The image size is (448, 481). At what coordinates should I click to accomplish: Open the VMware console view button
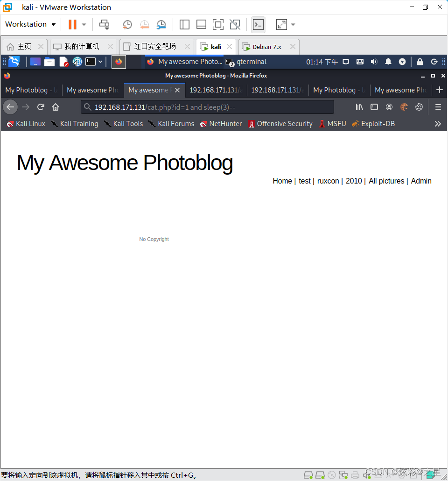point(258,25)
